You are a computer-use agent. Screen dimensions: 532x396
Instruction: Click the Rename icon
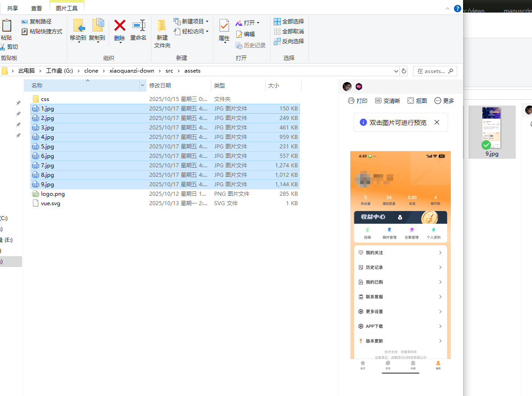pos(138,26)
